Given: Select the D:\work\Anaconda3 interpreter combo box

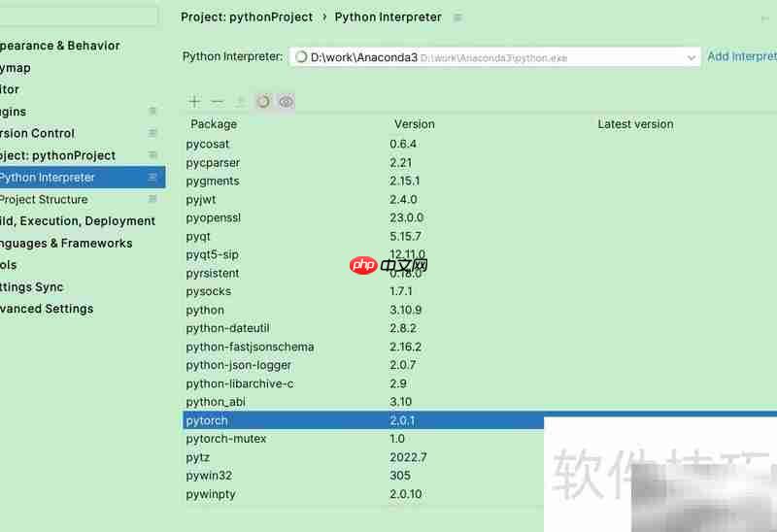Looking at the screenshot, I should pyautogui.click(x=494, y=57).
